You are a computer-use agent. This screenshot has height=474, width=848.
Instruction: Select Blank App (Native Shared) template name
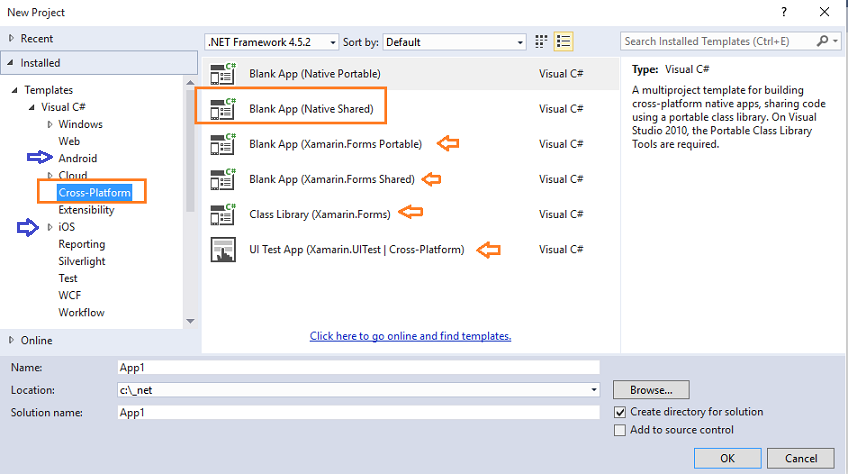click(312, 109)
